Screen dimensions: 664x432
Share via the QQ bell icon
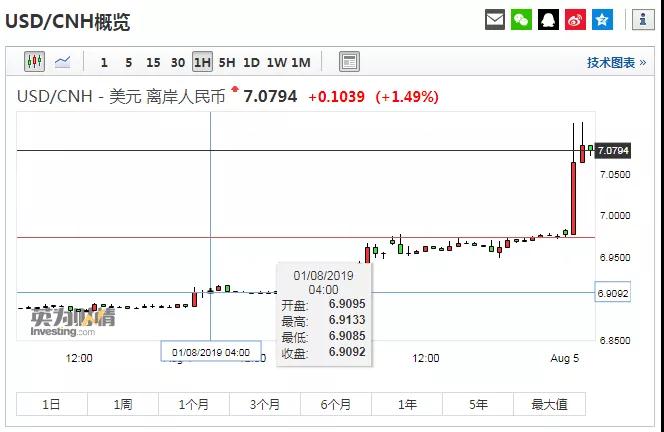click(x=548, y=19)
